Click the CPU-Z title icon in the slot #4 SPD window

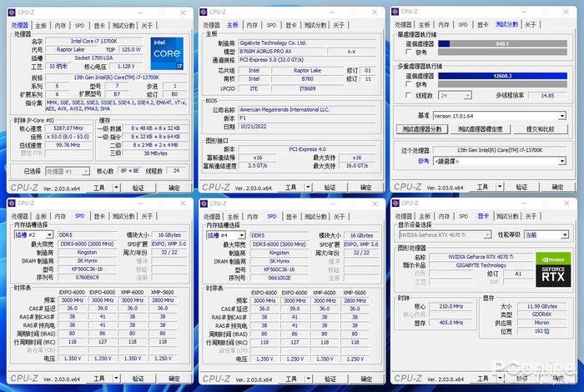click(x=204, y=204)
